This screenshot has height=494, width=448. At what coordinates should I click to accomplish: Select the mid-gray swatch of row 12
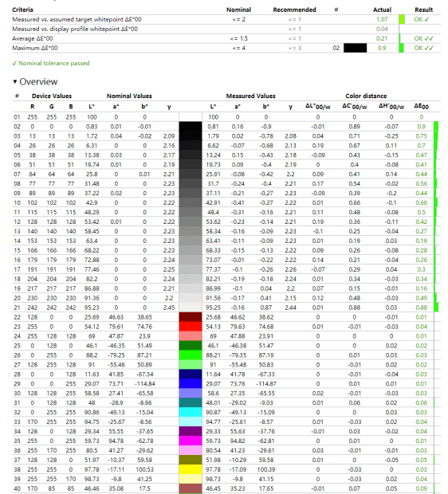click(191, 222)
